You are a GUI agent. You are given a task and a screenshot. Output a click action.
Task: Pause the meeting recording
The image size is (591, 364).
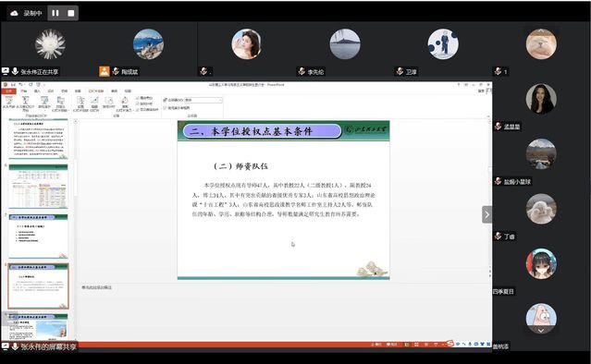click(55, 13)
